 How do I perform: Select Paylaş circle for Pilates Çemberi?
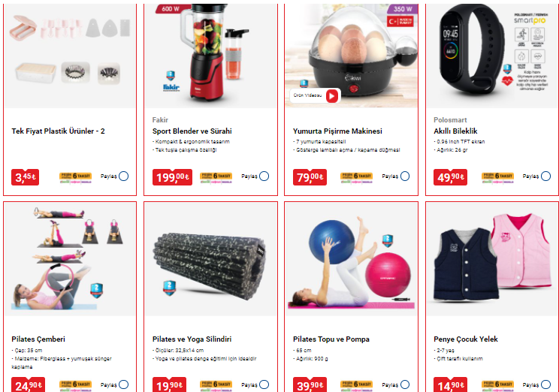pyautogui.click(x=124, y=384)
